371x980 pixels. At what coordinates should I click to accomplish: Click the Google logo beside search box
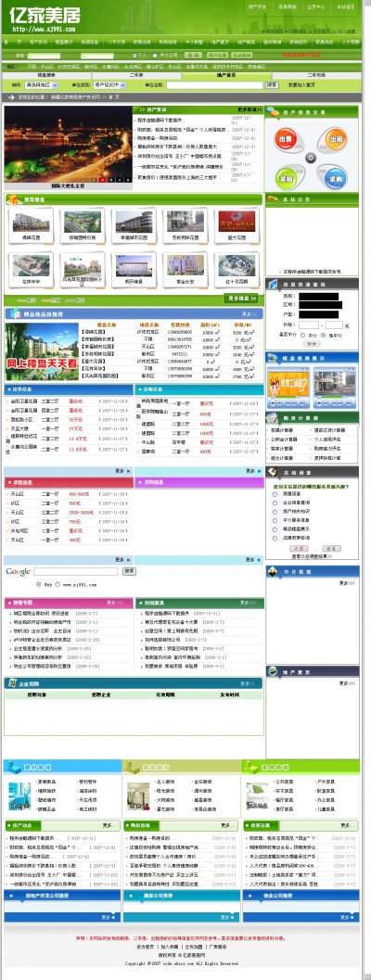click(x=19, y=572)
